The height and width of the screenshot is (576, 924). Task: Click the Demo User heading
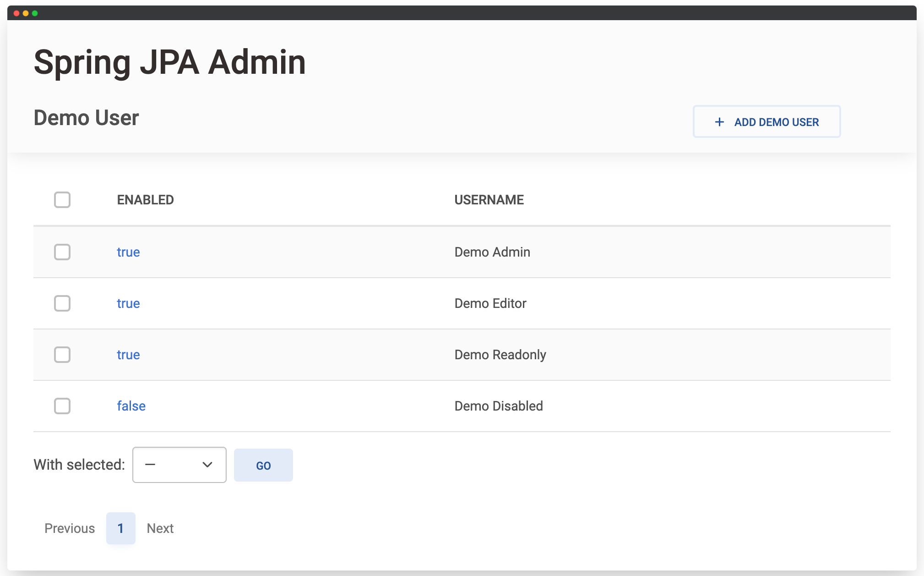point(86,118)
